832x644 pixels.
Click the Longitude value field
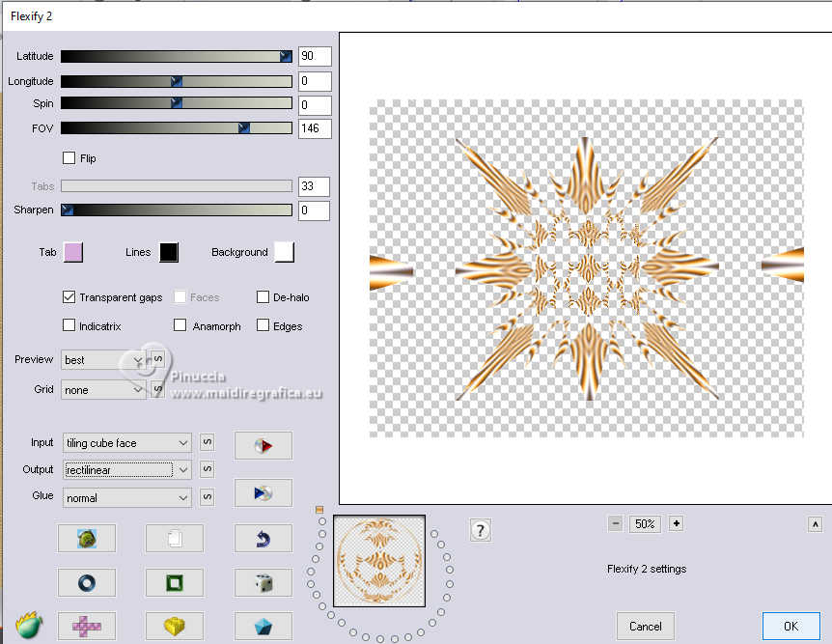tap(315, 81)
